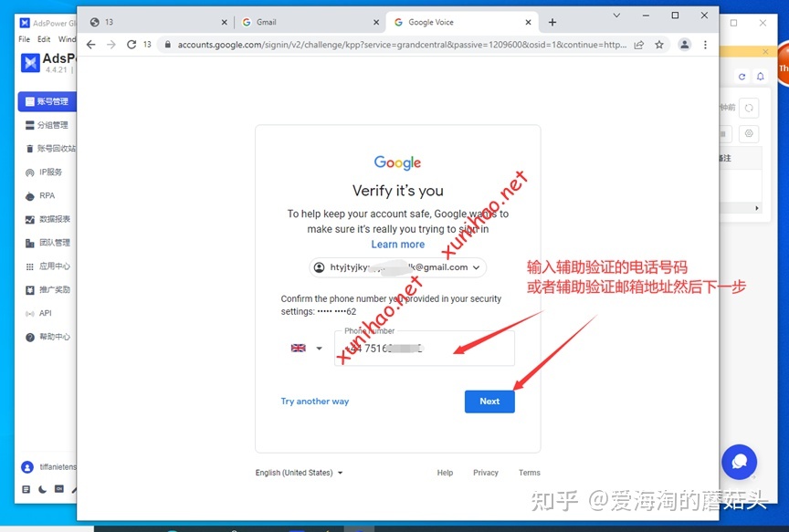The height and width of the screenshot is (532, 789).
Task: Click the blue Next button
Action: pyautogui.click(x=489, y=402)
